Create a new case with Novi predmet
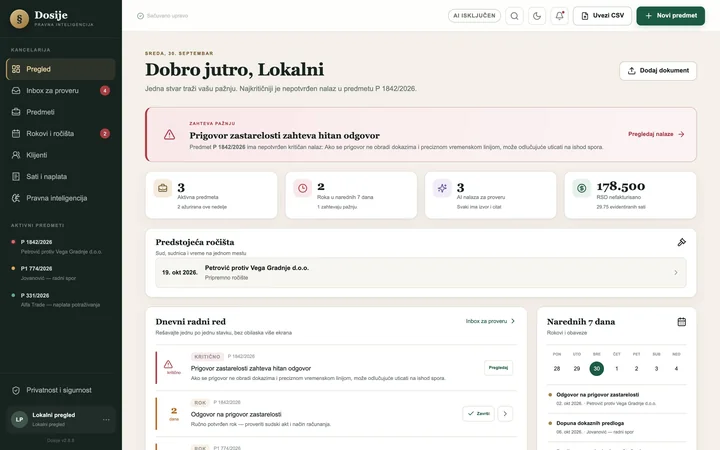Screen dimensions: 720x450 click(x=670, y=16)
